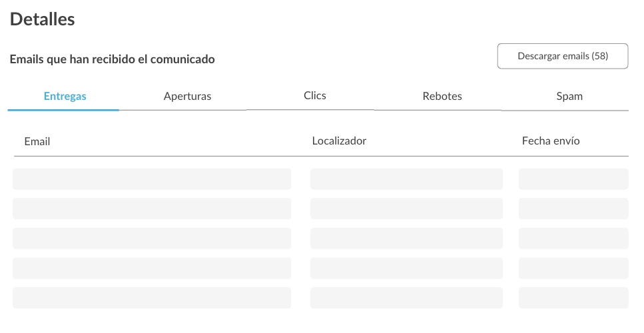Screen dimensions: 644x333
Task: Click 'Emails que han recibido el comunicado' subtitle
Action: click(x=112, y=59)
